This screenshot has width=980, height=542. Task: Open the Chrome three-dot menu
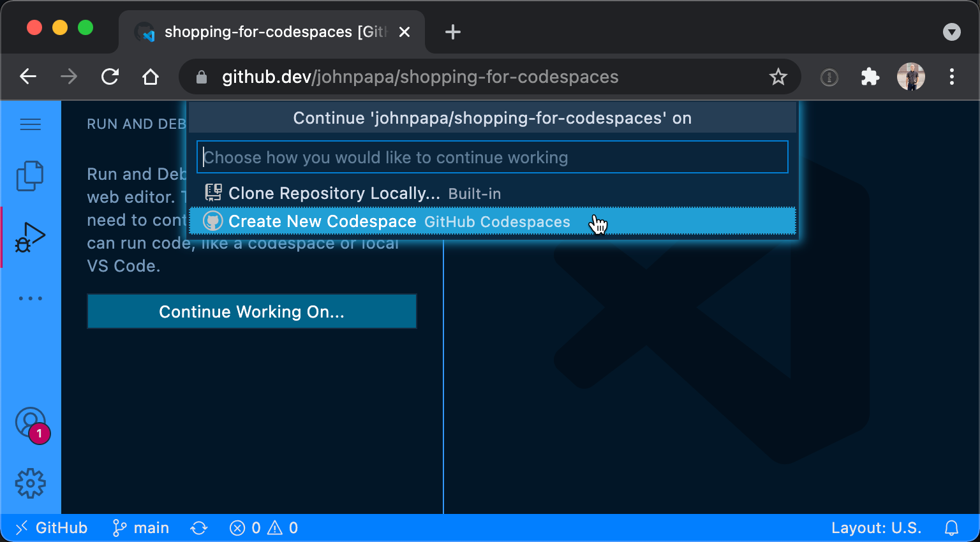click(x=951, y=77)
